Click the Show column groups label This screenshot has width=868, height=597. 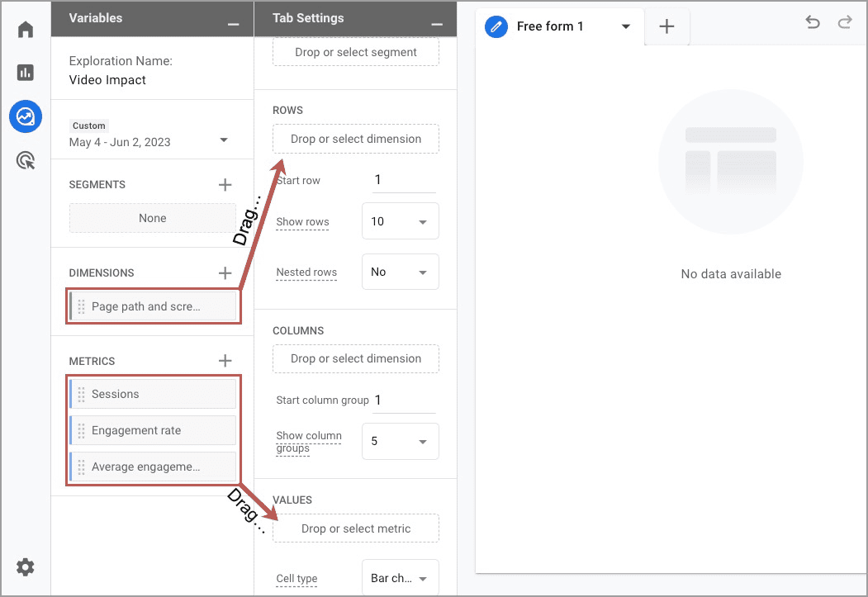click(309, 442)
